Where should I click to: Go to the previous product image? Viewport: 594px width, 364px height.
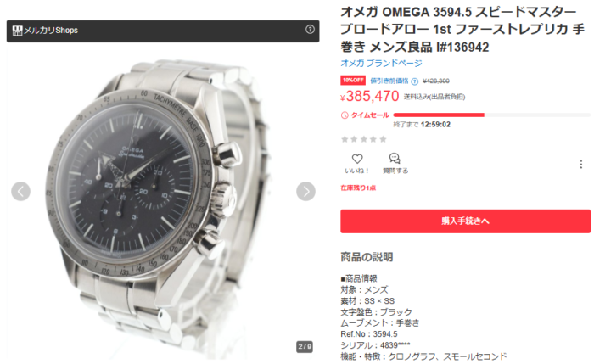(x=21, y=191)
